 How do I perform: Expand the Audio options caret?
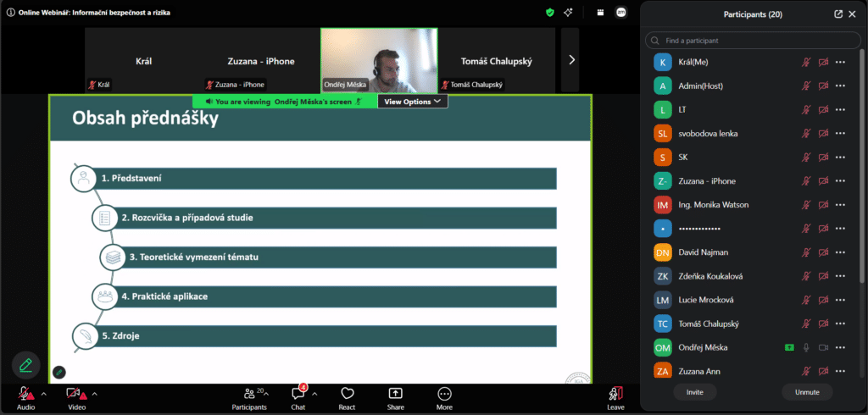pyautogui.click(x=44, y=394)
